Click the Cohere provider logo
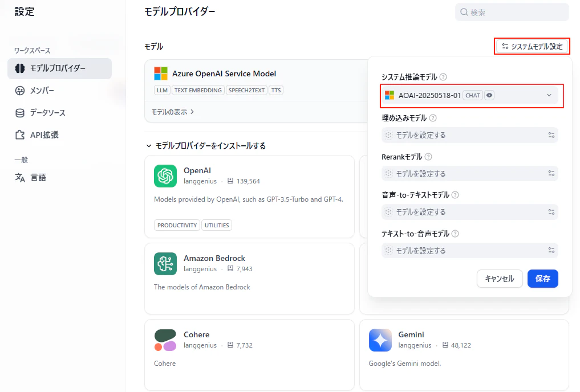Viewport: 580px width, 392px height. click(x=165, y=340)
